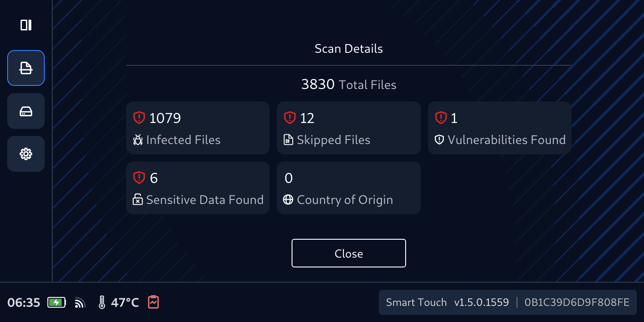644x322 pixels.
Task: Click the thermometer temperature icon
Action: 102,303
